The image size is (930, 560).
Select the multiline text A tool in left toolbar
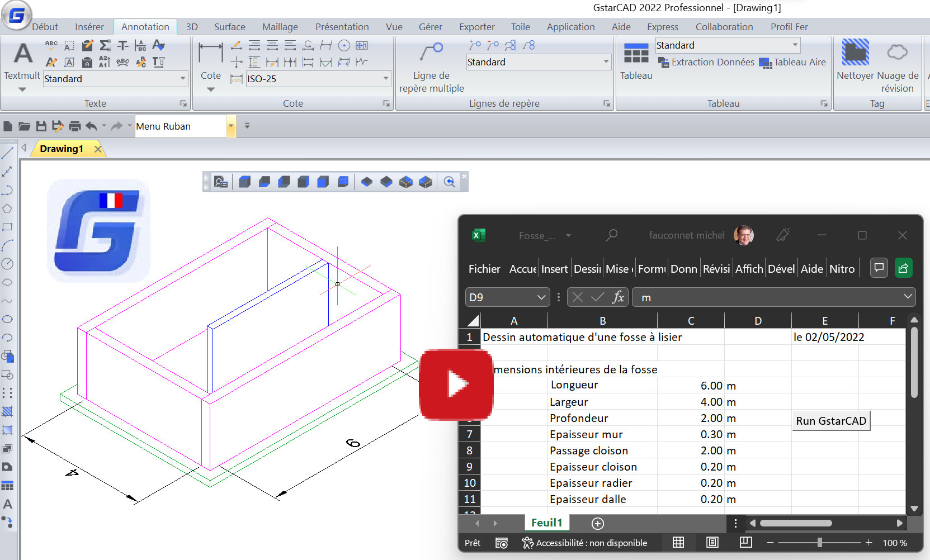click(7, 504)
